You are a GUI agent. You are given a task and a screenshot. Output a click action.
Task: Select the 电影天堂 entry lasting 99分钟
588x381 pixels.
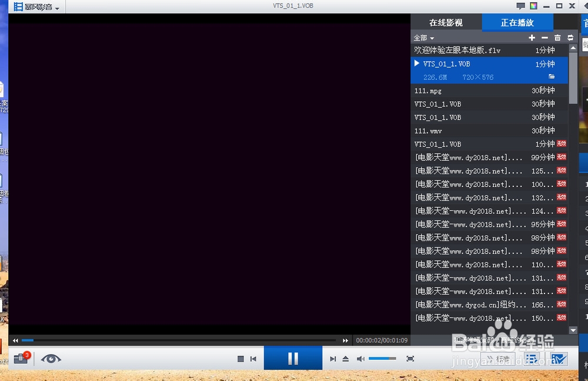489,158
